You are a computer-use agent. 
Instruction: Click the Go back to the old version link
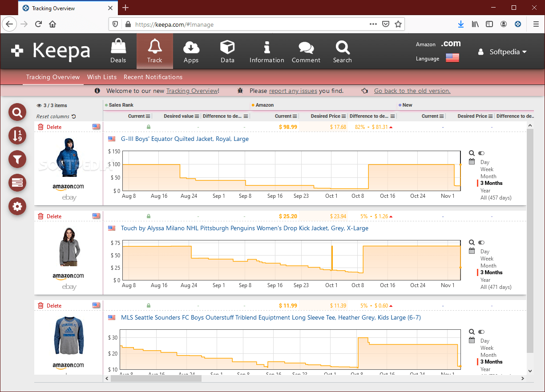coord(412,91)
